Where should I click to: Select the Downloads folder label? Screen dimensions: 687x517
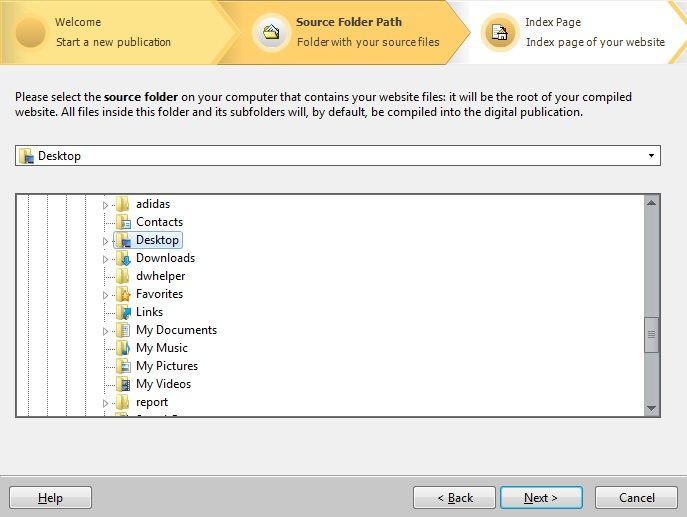pyautogui.click(x=166, y=258)
